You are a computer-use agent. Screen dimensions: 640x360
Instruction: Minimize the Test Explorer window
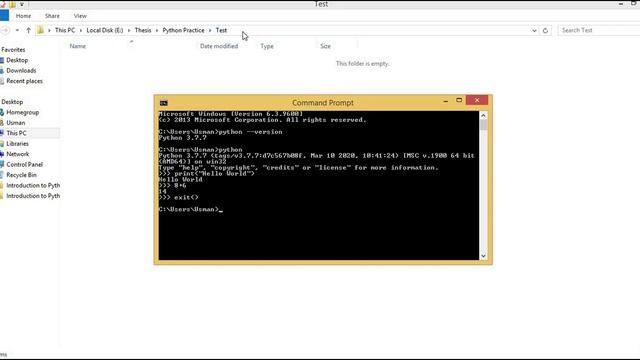point(620,4)
